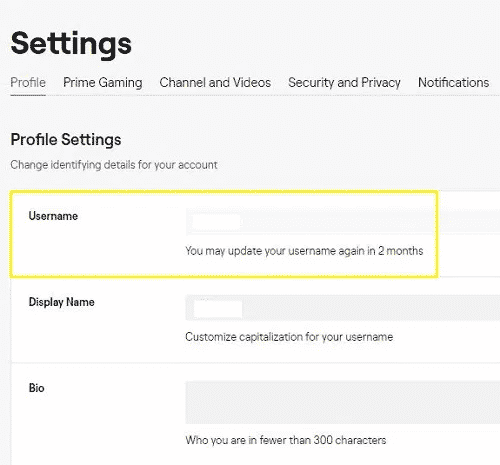Click the active Profile tab
The image size is (500, 465).
click(28, 83)
